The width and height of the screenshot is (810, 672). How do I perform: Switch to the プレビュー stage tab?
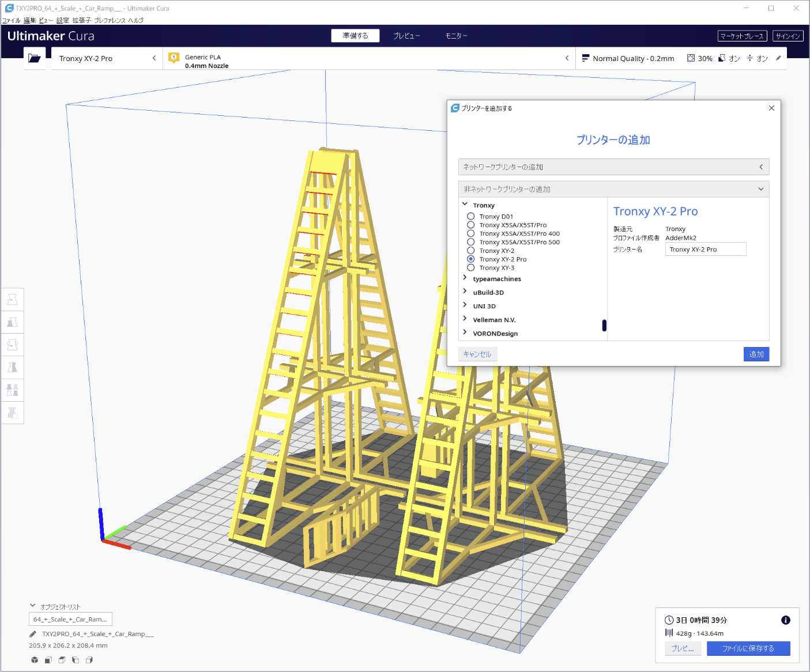(406, 36)
